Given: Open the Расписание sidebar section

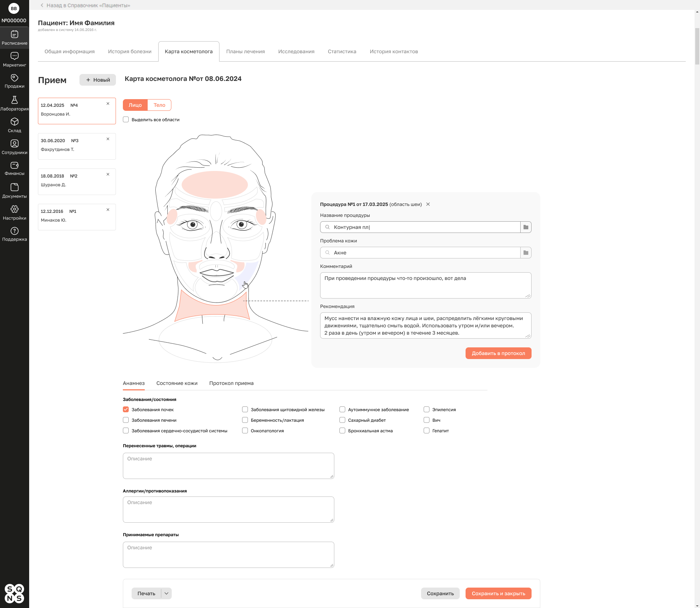Looking at the screenshot, I should 14,38.
